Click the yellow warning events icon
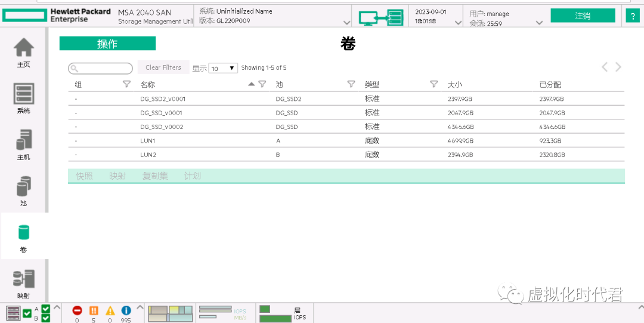This screenshot has height=323, width=644. 110,310
